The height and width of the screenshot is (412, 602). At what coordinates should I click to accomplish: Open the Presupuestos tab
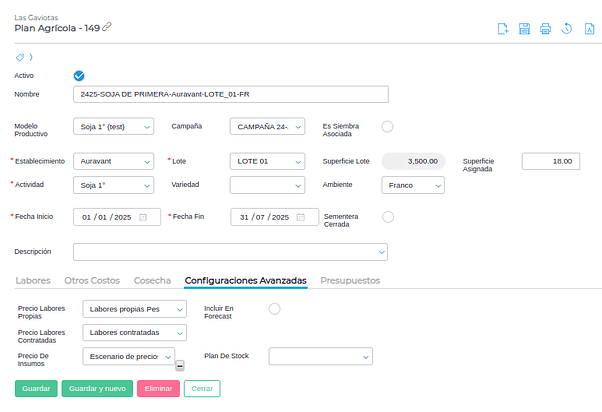pos(350,281)
